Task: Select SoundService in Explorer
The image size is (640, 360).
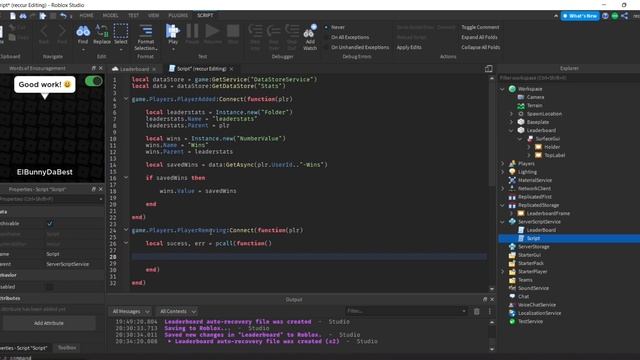Action: [x=533, y=288]
